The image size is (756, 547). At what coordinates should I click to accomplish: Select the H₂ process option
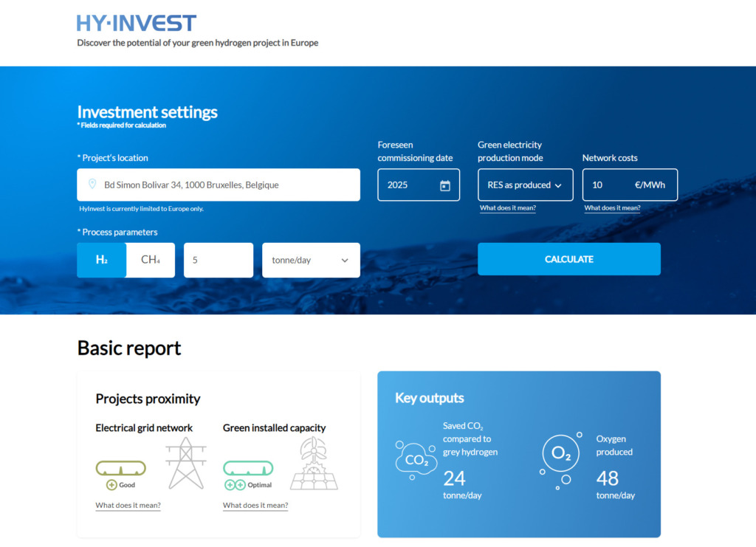coord(102,260)
